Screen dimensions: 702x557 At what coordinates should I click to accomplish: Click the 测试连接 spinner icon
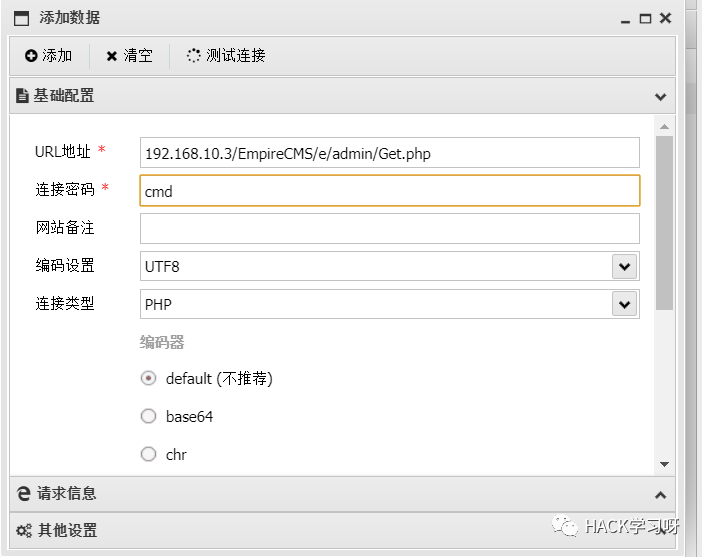pos(193,56)
